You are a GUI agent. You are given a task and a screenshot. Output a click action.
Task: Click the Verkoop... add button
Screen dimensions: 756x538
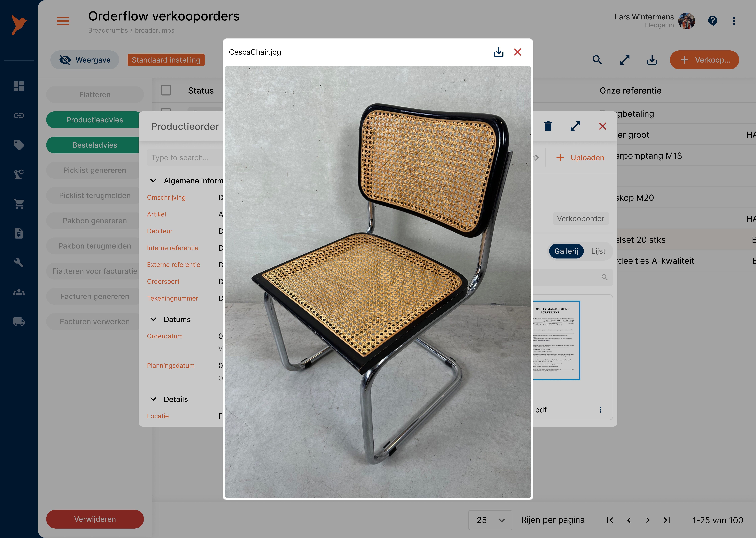(704, 60)
